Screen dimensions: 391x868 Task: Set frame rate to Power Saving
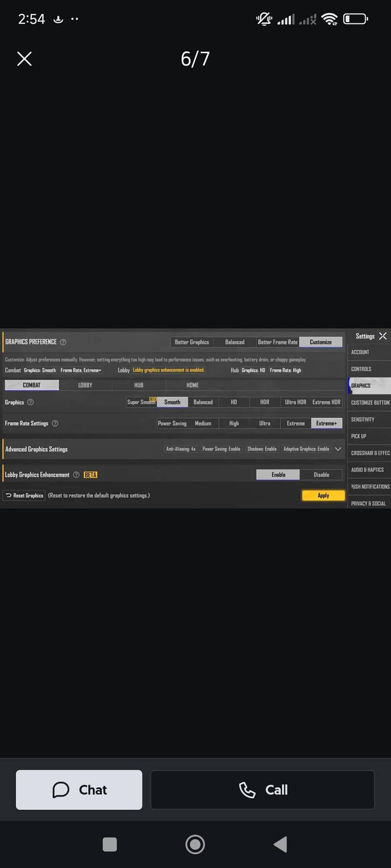pos(172,423)
